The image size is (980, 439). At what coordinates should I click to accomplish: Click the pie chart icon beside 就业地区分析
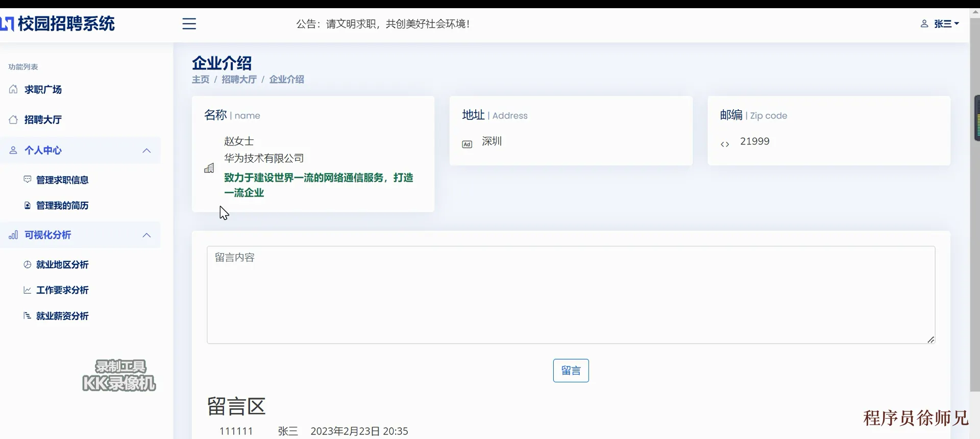tap(28, 264)
